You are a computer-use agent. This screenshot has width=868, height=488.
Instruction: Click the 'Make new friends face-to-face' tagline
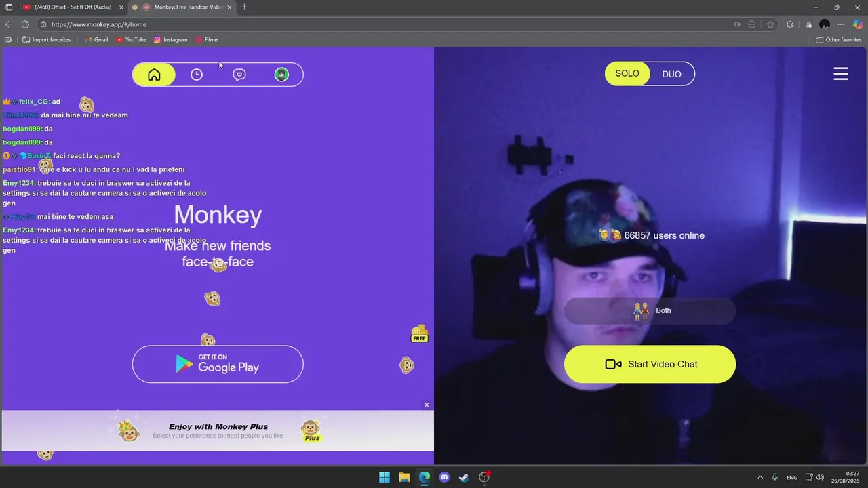(218, 253)
